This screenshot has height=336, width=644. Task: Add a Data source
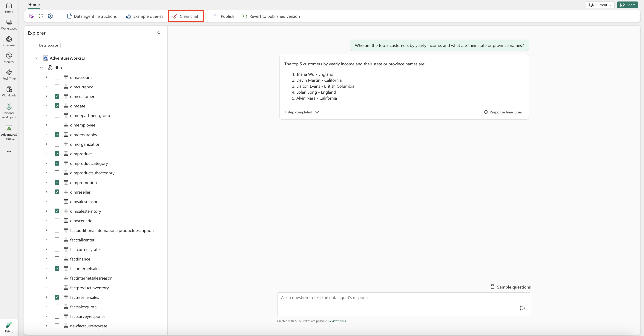[44, 45]
